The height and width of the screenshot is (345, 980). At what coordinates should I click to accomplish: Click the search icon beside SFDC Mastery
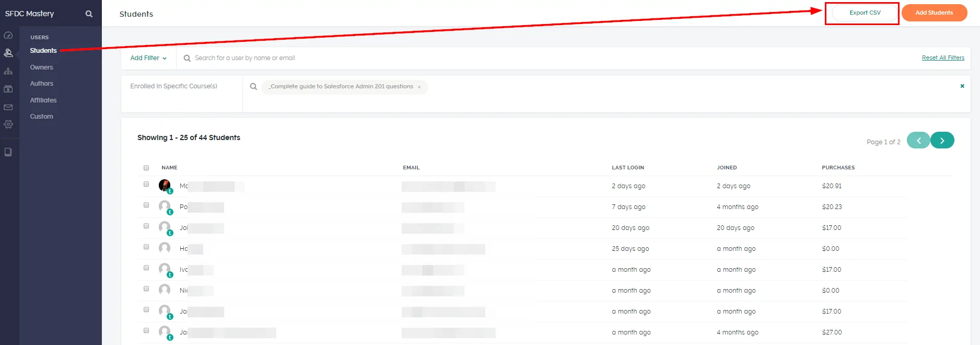point(89,14)
